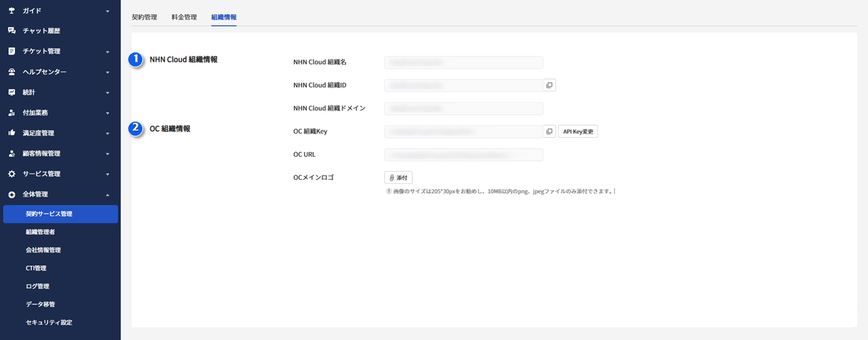Open ログ管理 in the sidebar

pyautogui.click(x=37, y=286)
